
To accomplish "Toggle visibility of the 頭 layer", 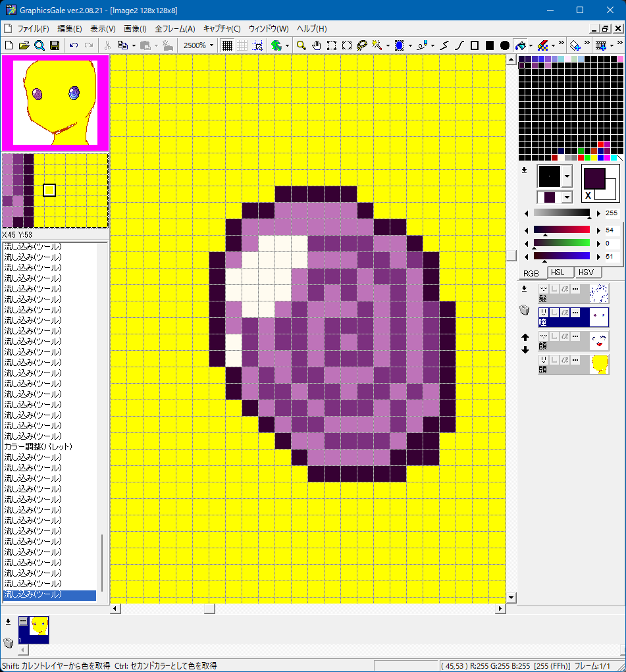I will click(543, 360).
